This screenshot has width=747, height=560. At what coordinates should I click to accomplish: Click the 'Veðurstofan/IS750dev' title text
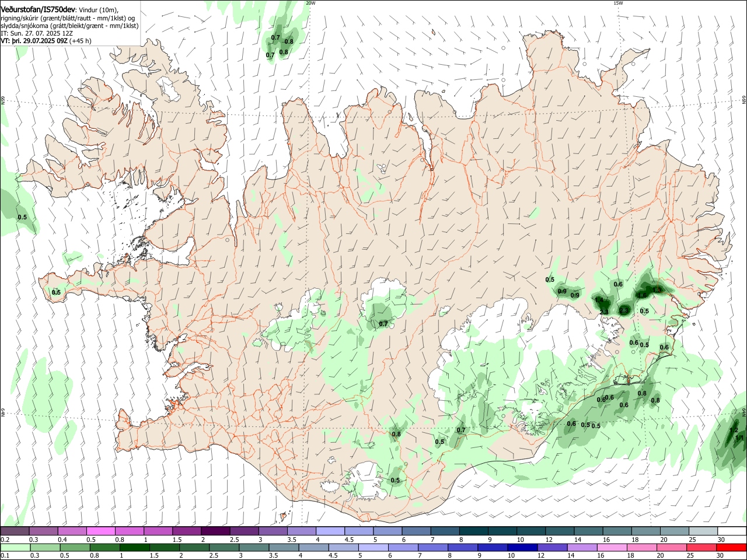pyautogui.click(x=38, y=10)
